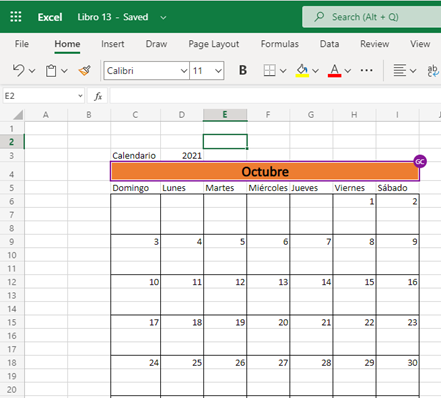Select the Format Painter brush icon
The image size is (441, 398).
[x=85, y=71]
